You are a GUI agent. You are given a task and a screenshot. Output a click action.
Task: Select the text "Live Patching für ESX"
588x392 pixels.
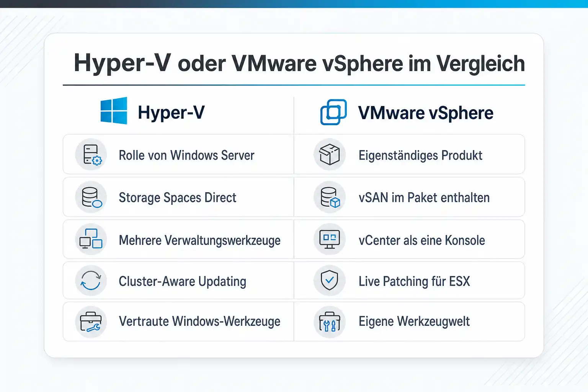pyautogui.click(x=414, y=281)
